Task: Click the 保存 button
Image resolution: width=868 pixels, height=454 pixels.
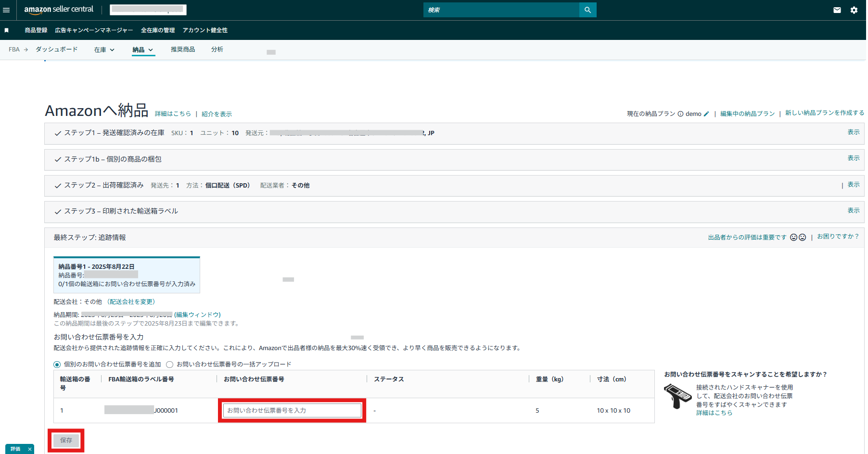Action: 66,440
